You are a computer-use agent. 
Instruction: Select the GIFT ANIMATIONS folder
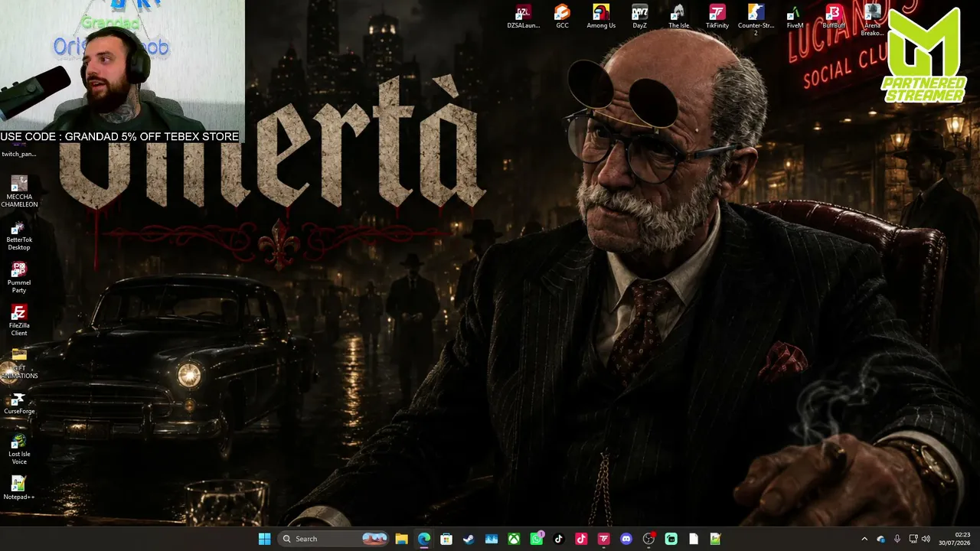[x=19, y=364]
